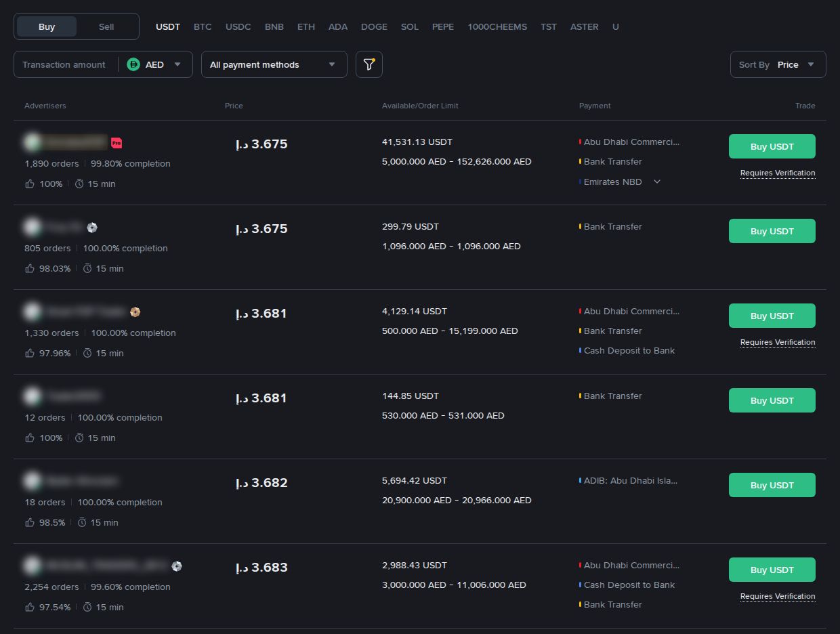Click the Advertisers column header
Screen dimensions: 840x634
point(45,106)
